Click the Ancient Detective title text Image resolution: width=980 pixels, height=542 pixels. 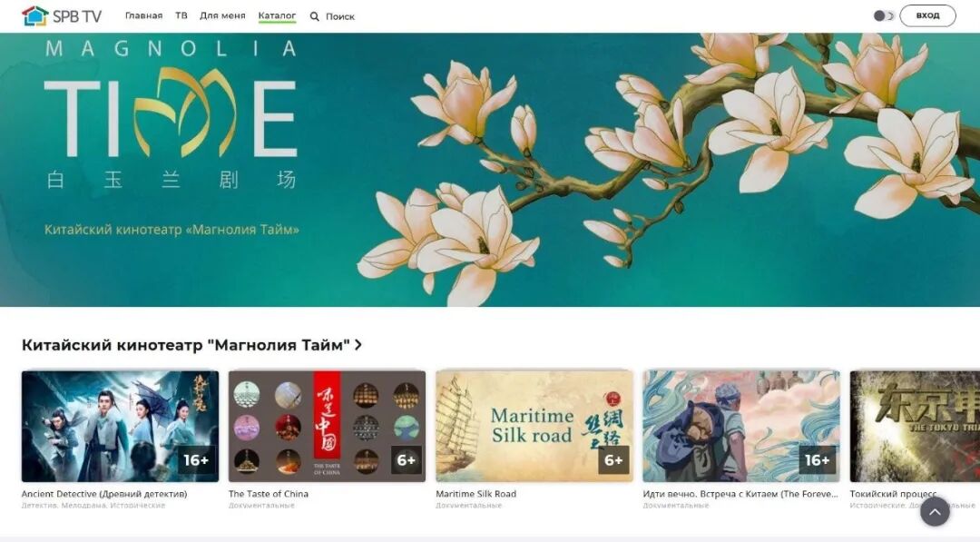click(x=104, y=494)
